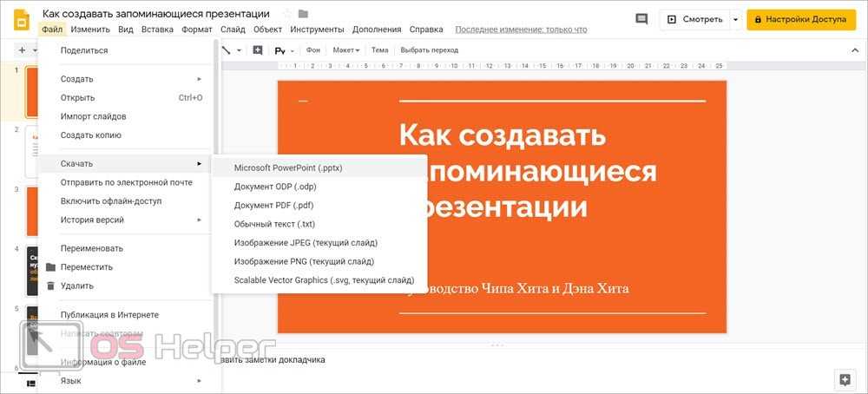Click the Тема theme button
The width and height of the screenshot is (868, 394).
click(x=380, y=50)
